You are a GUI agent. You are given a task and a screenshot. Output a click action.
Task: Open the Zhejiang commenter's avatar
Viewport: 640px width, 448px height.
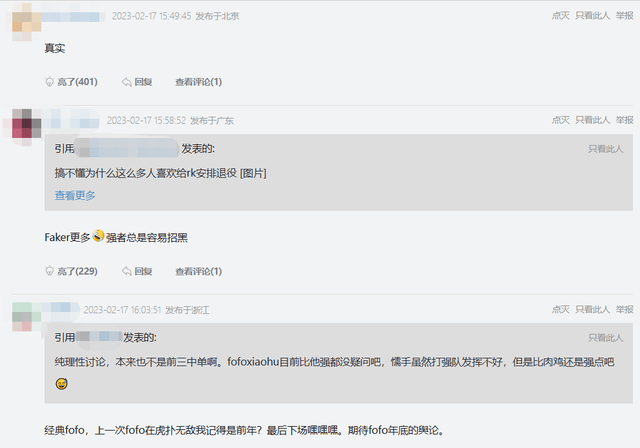coord(22,316)
